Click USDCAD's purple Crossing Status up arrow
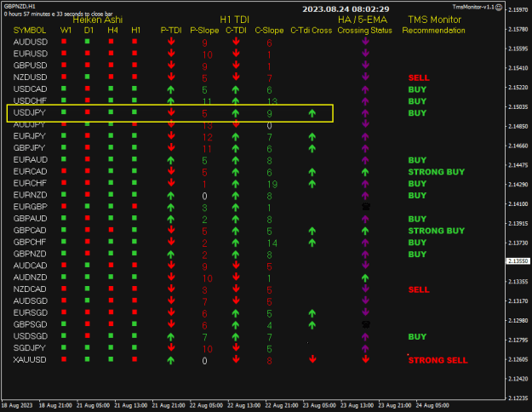 [x=365, y=90]
